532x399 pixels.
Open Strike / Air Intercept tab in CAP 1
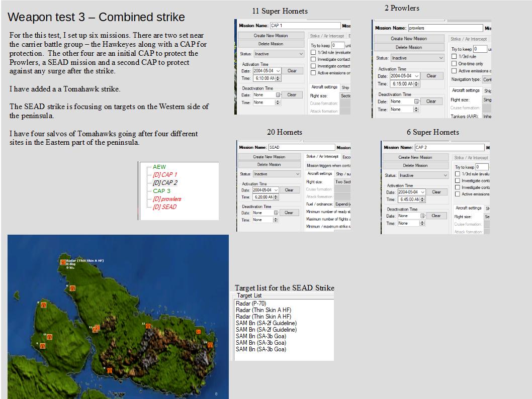click(x=327, y=36)
